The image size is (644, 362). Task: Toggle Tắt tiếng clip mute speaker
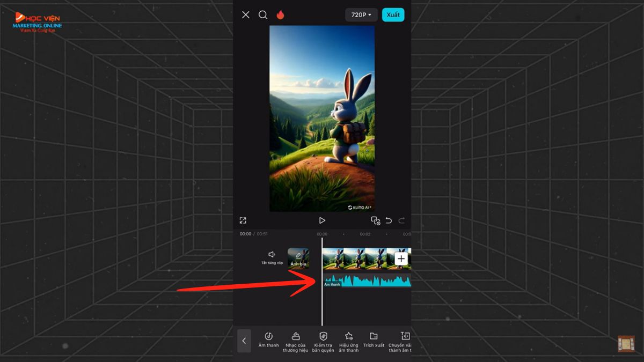pyautogui.click(x=272, y=257)
